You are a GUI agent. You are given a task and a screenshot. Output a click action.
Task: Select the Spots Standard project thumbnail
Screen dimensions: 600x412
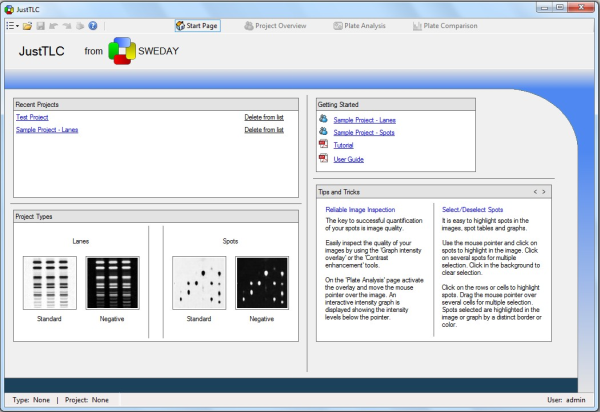[x=199, y=283]
